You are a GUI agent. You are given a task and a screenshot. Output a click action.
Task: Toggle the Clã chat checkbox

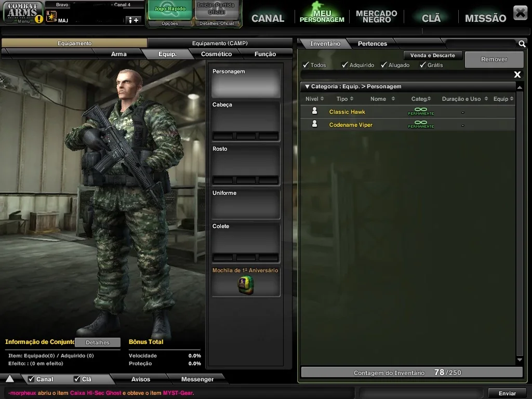coord(77,379)
